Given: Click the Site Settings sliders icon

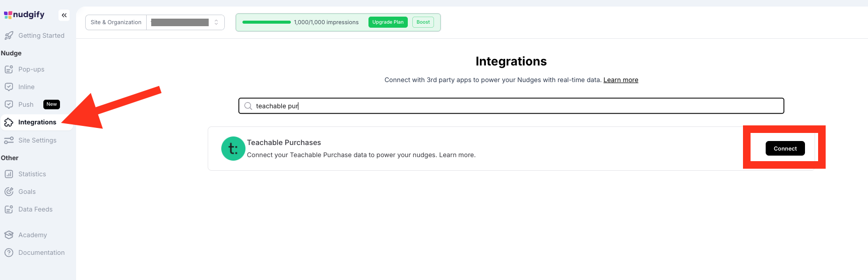Looking at the screenshot, I should coord(9,141).
